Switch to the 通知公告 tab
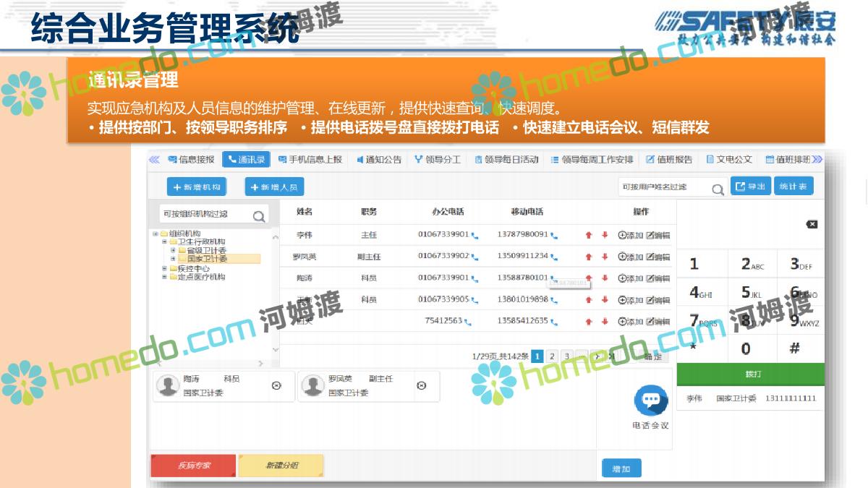The width and height of the screenshot is (868, 488). coord(378,160)
